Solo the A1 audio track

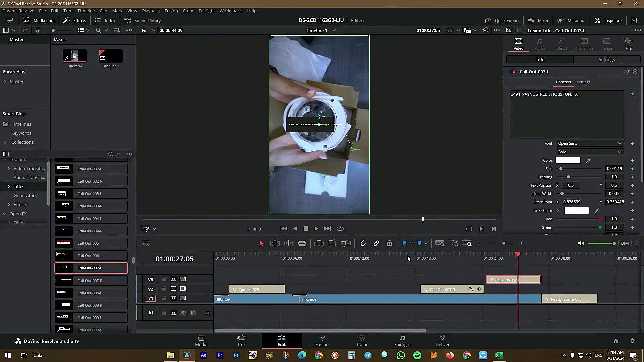tap(183, 313)
